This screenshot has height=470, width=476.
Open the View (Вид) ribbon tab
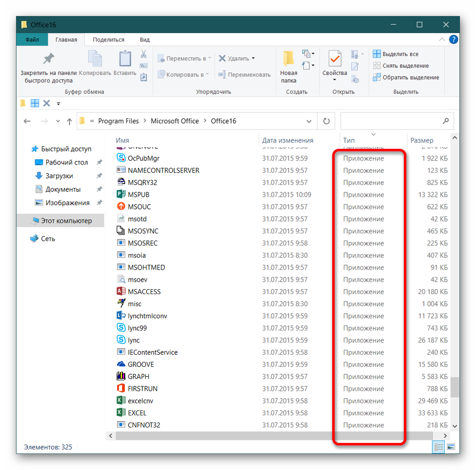(144, 40)
